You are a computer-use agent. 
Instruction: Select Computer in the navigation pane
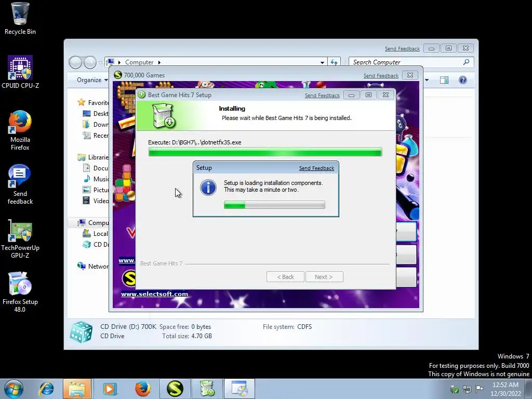94,222
